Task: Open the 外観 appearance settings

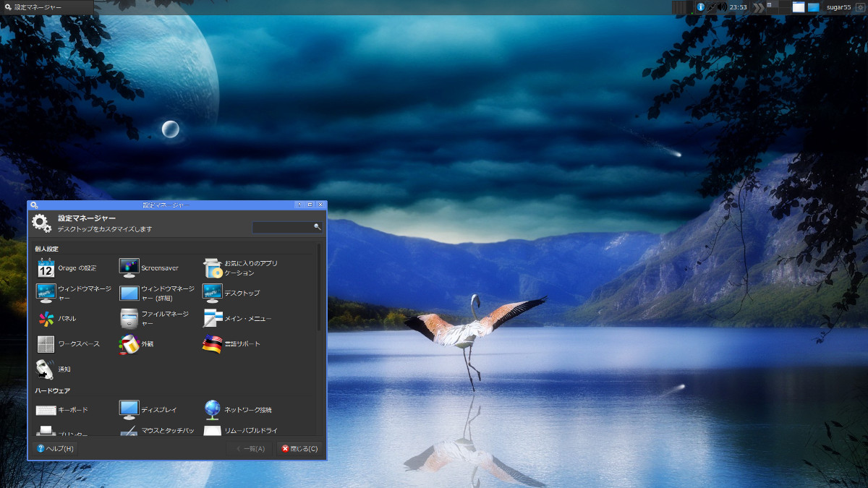Action: [x=137, y=343]
